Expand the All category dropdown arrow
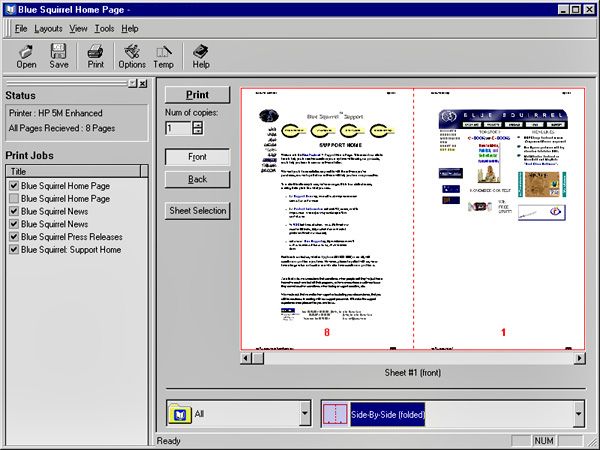 [304, 413]
